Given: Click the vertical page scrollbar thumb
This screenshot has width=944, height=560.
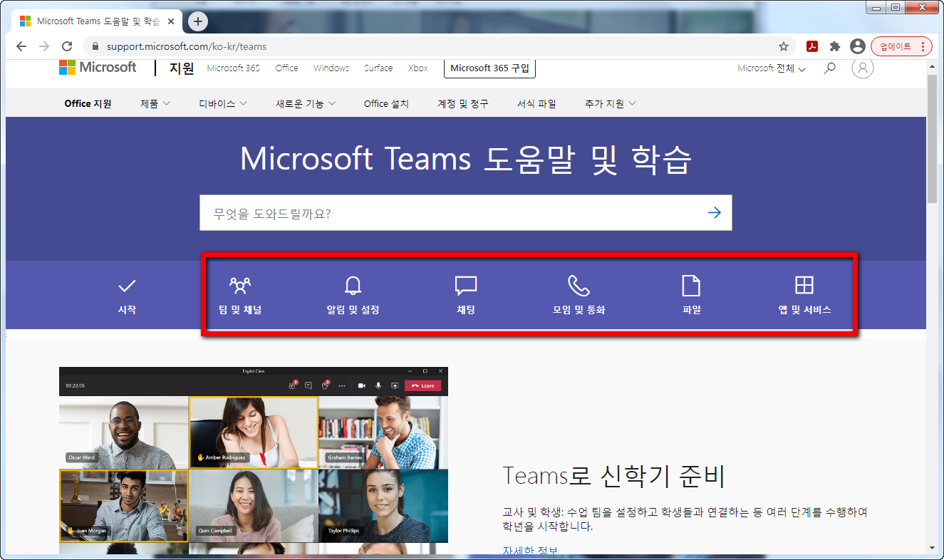Looking at the screenshot, I should (932, 138).
